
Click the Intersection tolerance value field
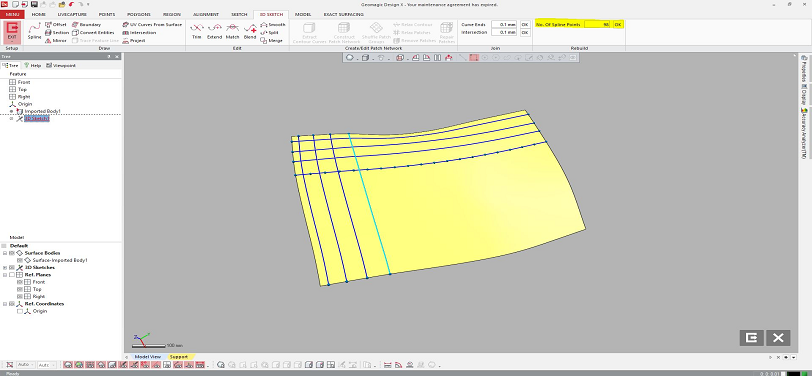point(504,32)
